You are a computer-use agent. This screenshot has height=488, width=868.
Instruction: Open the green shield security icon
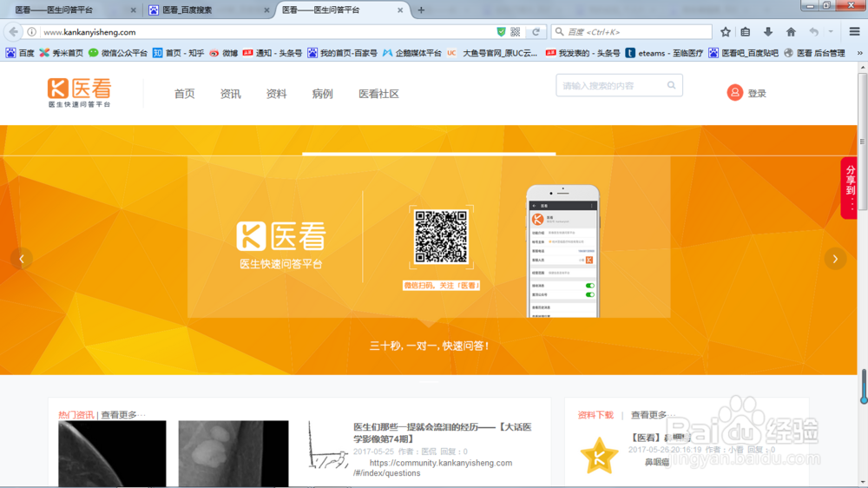(501, 31)
